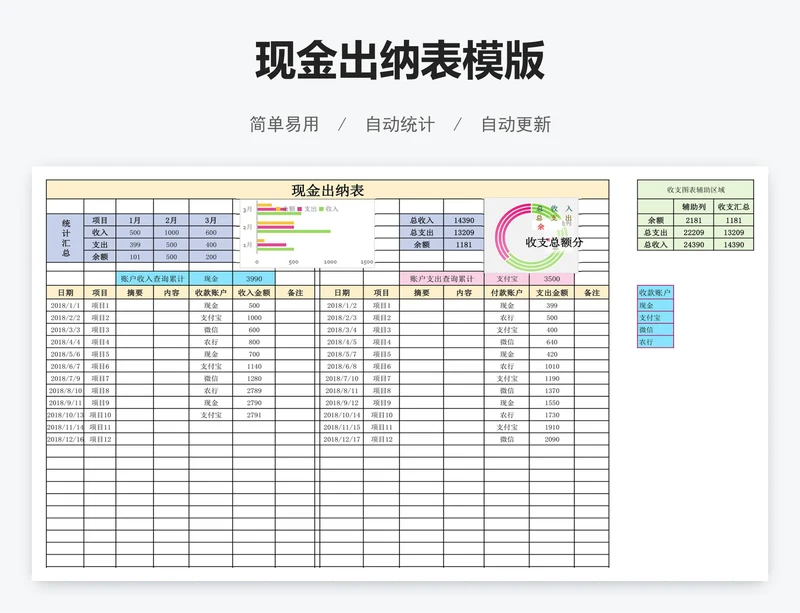The height and width of the screenshot is (613, 800).
Task: Select the expense amount 1550 cell
Action: point(552,403)
